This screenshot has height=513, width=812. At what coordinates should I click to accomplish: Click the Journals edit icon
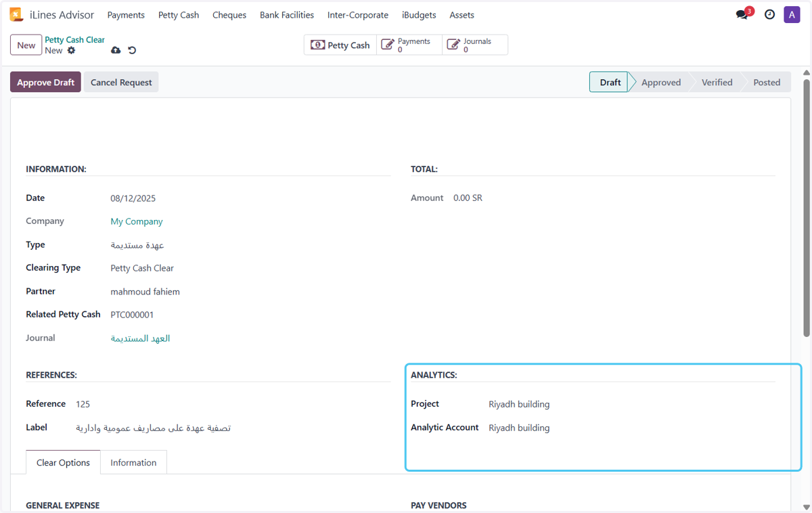click(x=453, y=45)
